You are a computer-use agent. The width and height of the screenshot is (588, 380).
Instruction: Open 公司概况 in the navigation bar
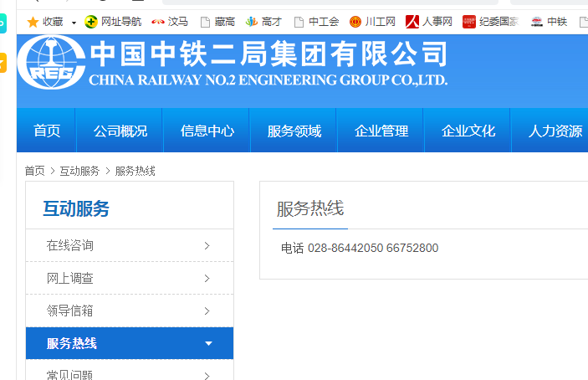click(x=120, y=131)
